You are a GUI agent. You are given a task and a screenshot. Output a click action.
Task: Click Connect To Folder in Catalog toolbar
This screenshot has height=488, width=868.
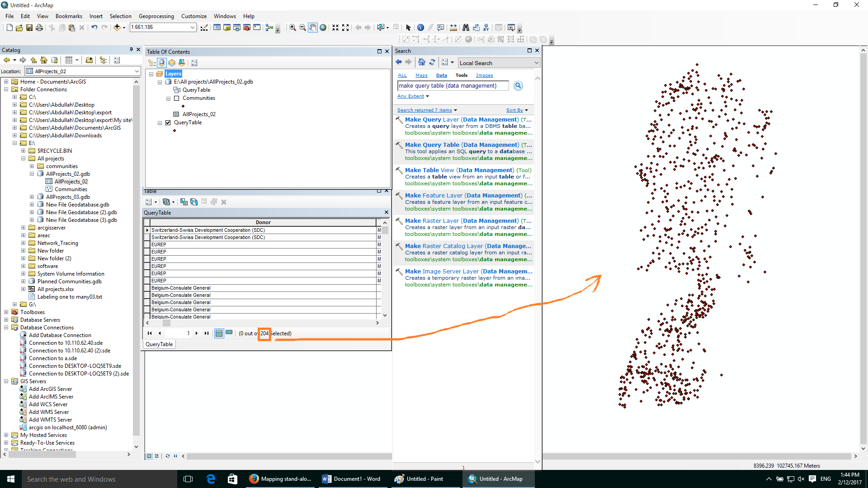(x=89, y=60)
